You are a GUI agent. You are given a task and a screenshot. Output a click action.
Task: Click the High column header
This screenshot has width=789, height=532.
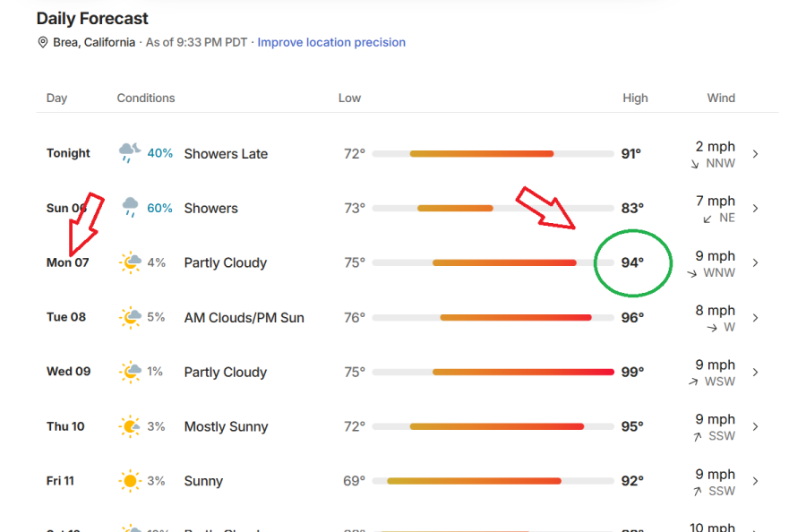[x=635, y=99]
